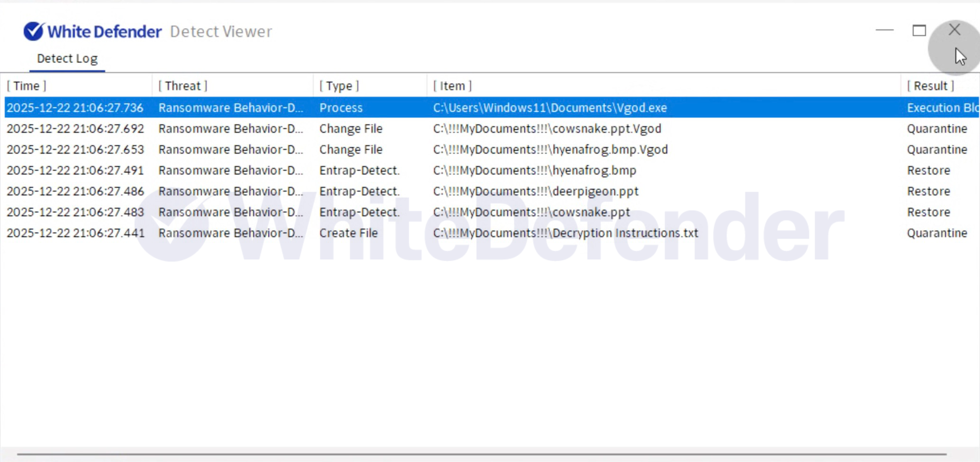
Task: Click the horizontal scrollbar at the bottom
Action: point(481,454)
